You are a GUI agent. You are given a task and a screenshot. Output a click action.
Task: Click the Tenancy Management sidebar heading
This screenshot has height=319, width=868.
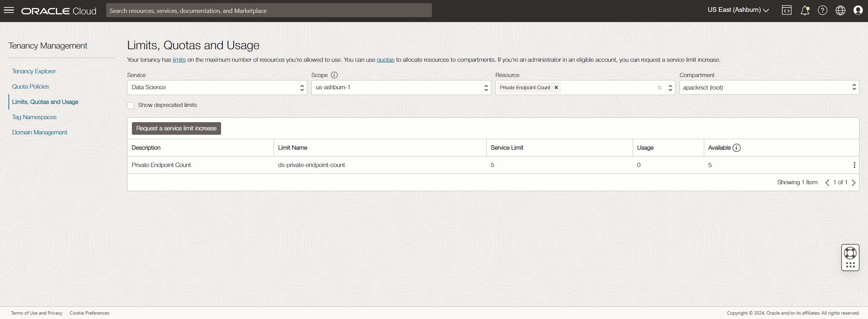click(x=48, y=46)
